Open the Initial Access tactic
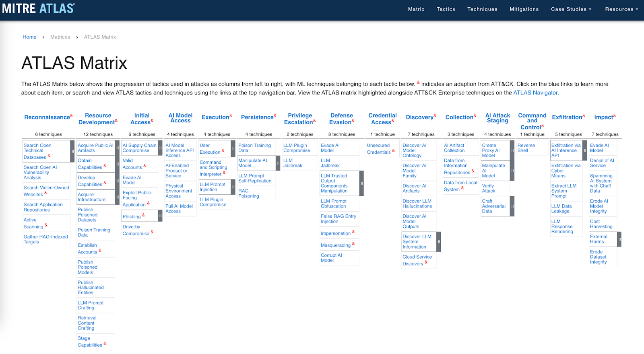The height and width of the screenshot is (354, 644). pyautogui.click(x=140, y=119)
